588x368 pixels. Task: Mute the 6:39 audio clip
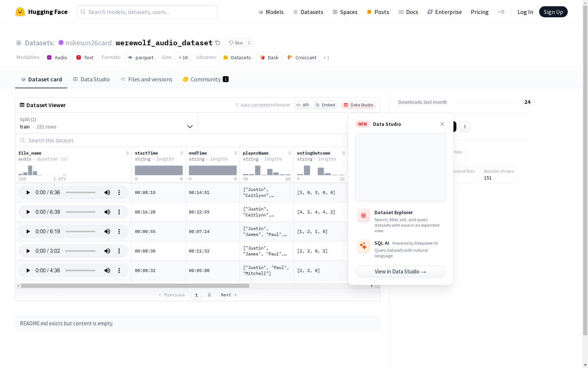point(107,212)
